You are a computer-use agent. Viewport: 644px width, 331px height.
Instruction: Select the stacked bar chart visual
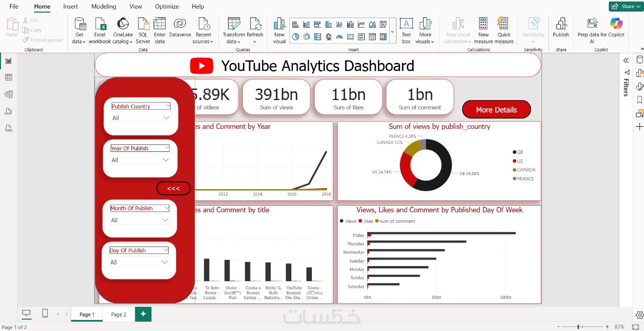pos(295,24)
